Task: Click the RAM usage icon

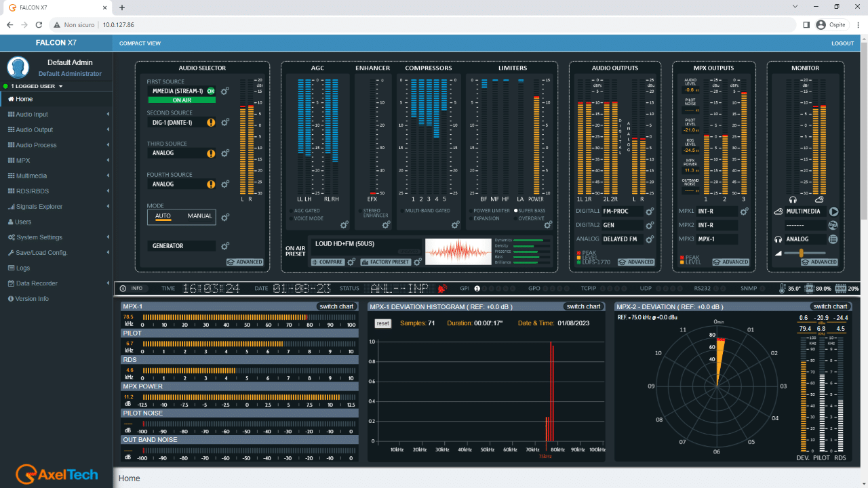Action: [840, 288]
